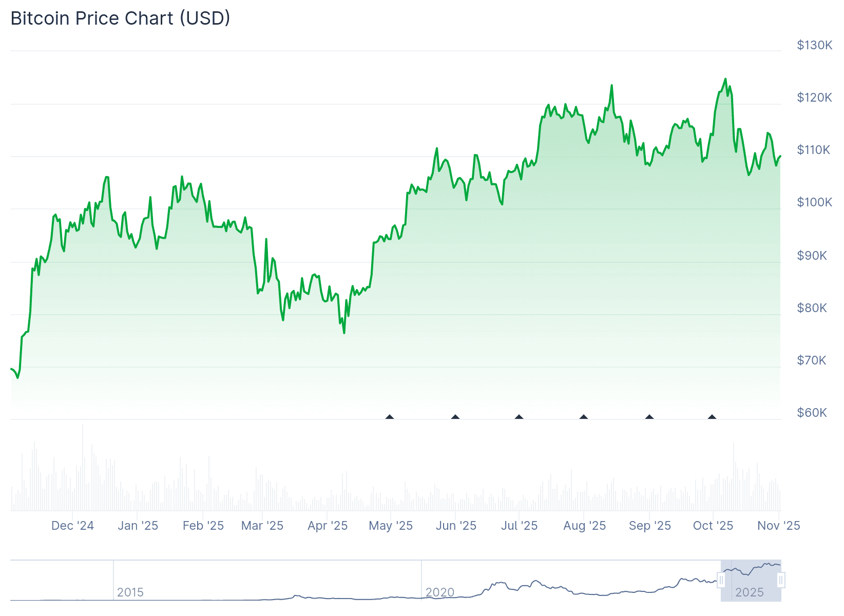Image resolution: width=844 pixels, height=616 pixels.
Task: Click the event marker at Jun '25
Action: click(455, 417)
